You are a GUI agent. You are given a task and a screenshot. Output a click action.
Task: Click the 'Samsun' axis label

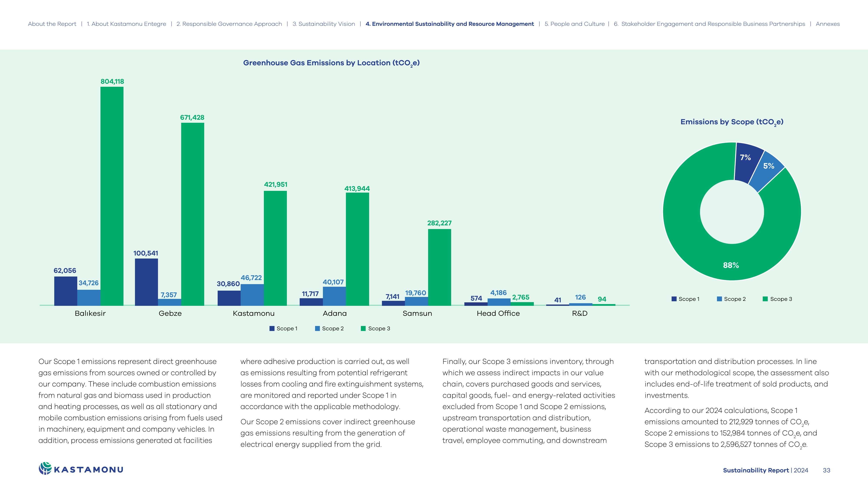coord(417,313)
